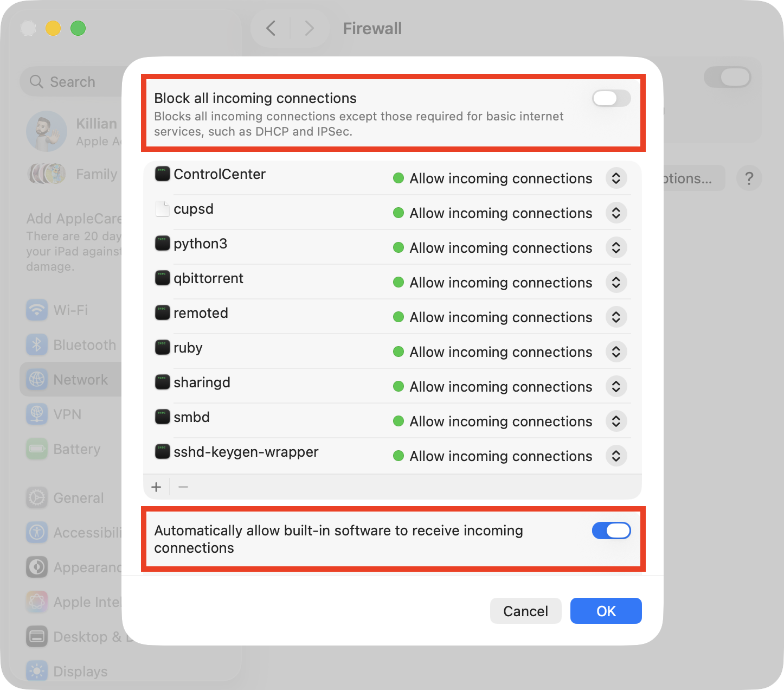Dismiss the dialog with Cancel

coord(525,611)
